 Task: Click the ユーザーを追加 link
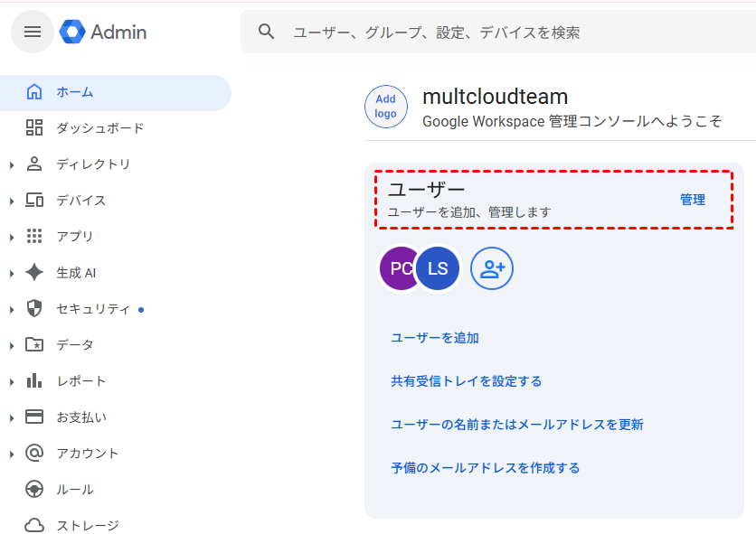(435, 338)
